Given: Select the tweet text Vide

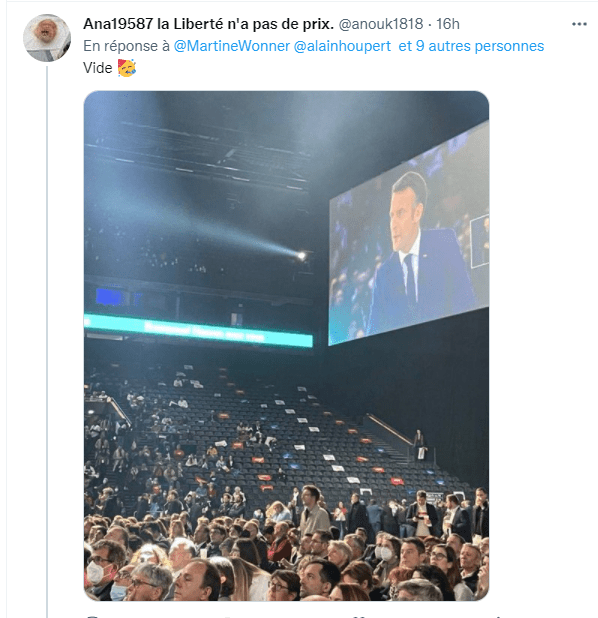Looking at the screenshot, I should (97, 68).
